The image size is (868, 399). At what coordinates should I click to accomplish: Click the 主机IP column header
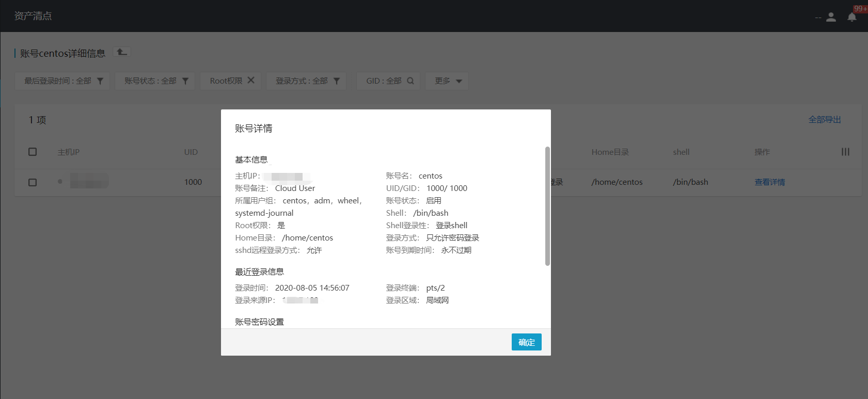(69, 152)
